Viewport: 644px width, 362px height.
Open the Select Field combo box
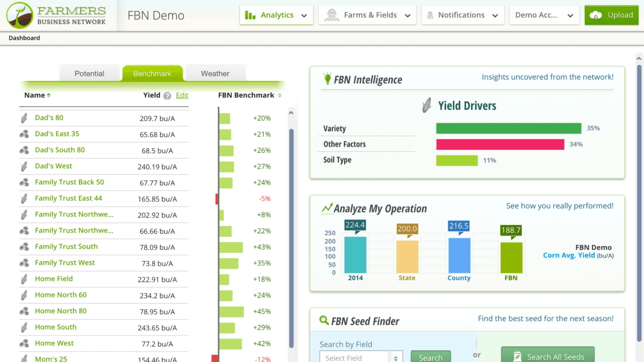(361, 357)
